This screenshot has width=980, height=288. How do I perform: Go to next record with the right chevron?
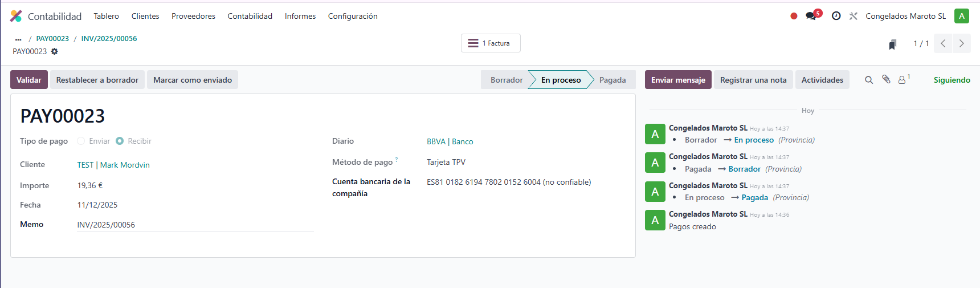(962, 43)
